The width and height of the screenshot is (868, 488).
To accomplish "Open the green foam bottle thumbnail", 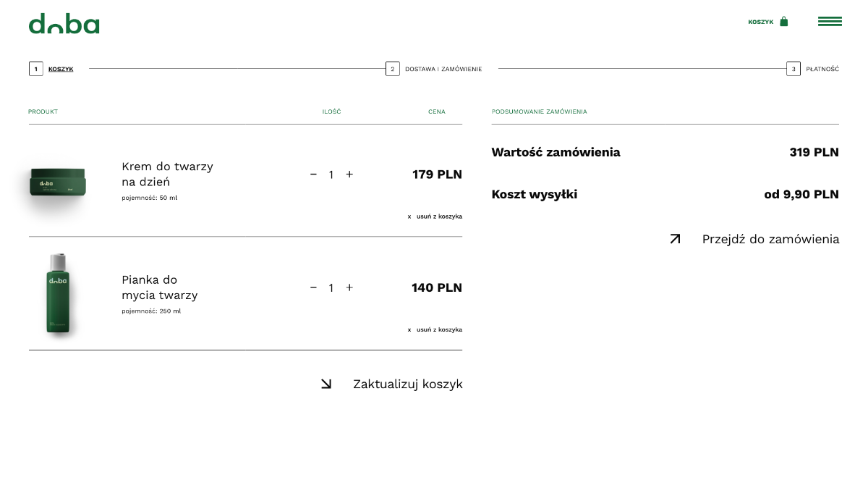I will (x=58, y=293).
